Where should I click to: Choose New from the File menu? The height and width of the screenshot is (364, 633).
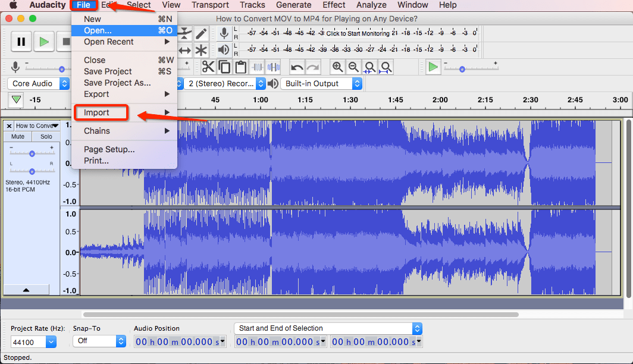pyautogui.click(x=124, y=19)
